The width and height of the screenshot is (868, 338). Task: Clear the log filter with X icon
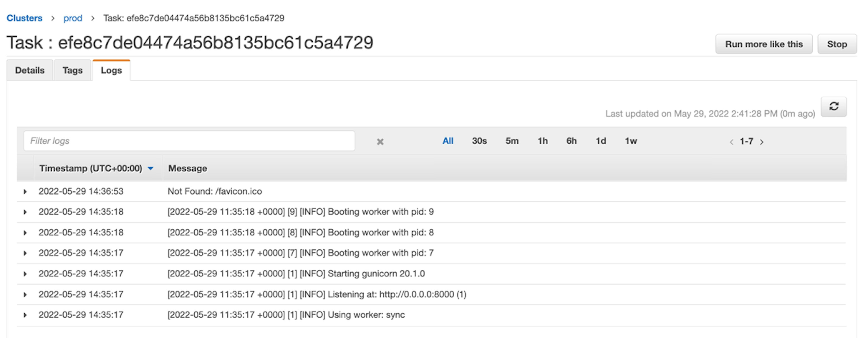(380, 142)
